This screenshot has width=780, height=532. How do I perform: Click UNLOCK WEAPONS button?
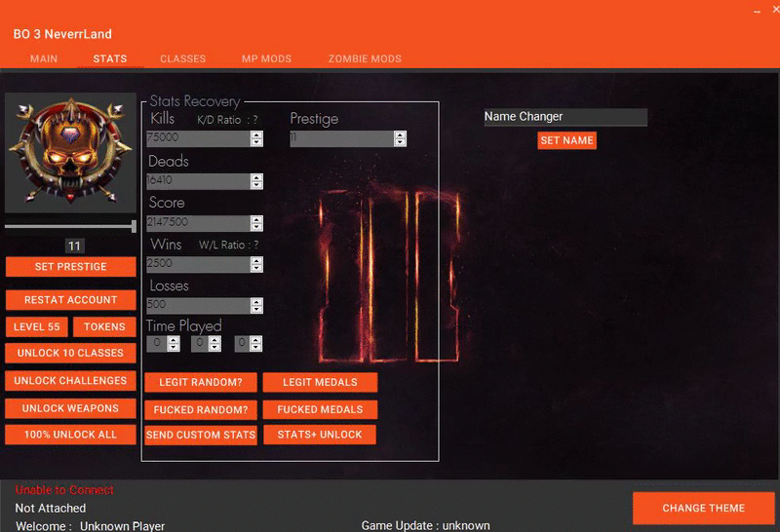pos(70,408)
